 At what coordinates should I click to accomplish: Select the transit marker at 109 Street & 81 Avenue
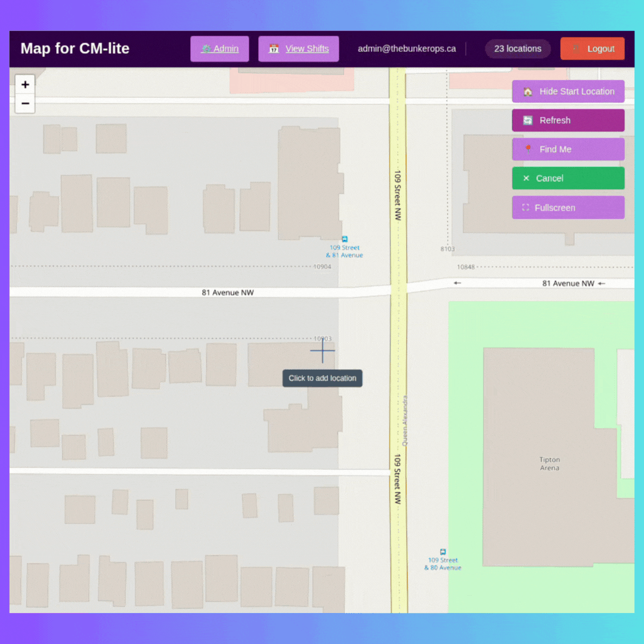pos(344,238)
